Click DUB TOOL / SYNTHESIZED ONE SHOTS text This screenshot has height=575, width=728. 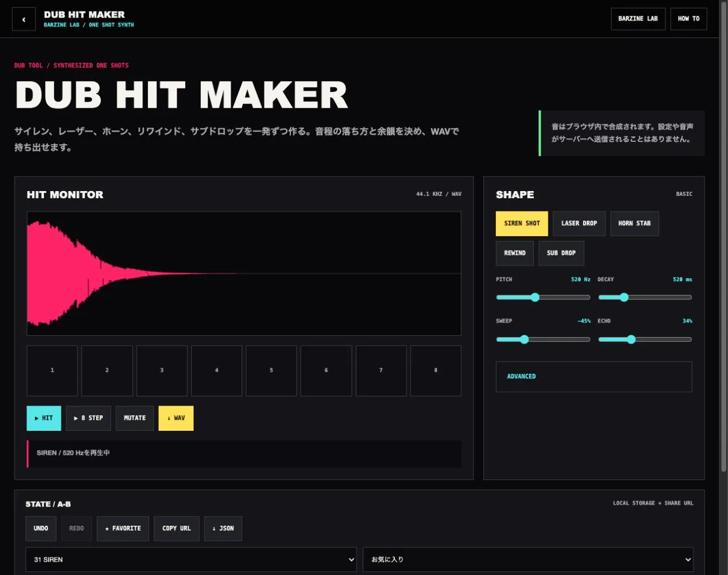pos(72,65)
